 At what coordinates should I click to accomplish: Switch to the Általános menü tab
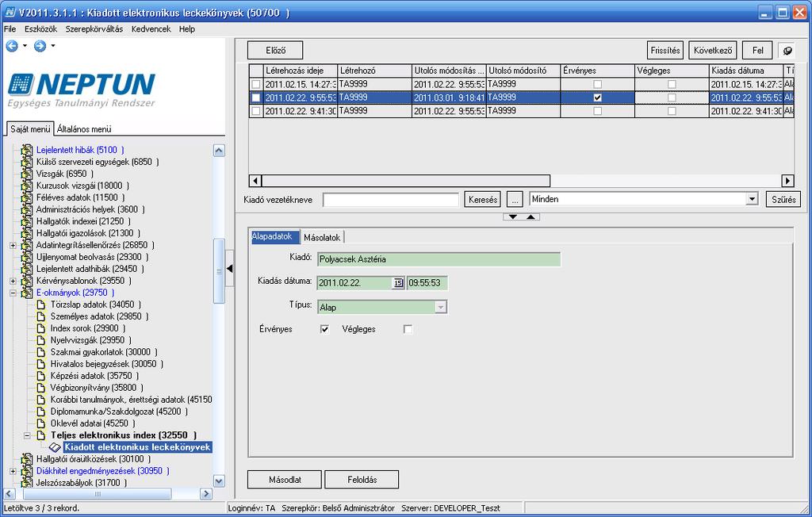tap(84, 129)
